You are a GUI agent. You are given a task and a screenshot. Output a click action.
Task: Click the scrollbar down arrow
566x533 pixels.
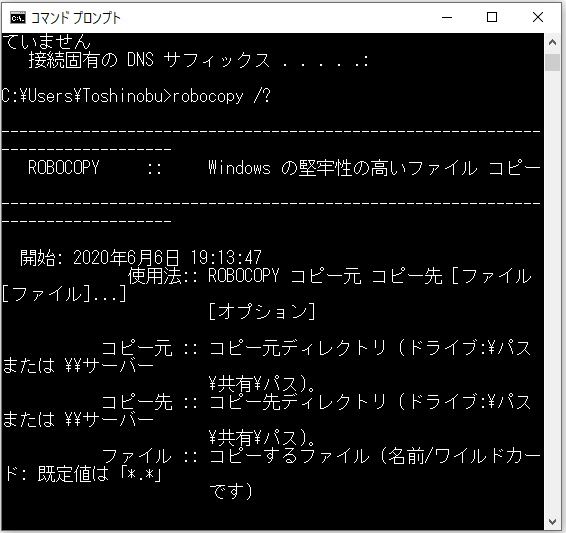tap(552, 521)
